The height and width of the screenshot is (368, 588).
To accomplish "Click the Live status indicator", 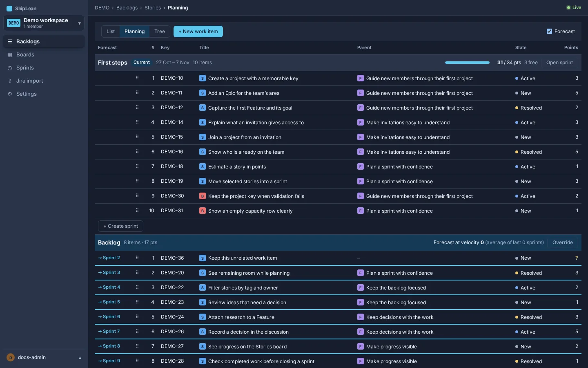I will click(574, 7).
